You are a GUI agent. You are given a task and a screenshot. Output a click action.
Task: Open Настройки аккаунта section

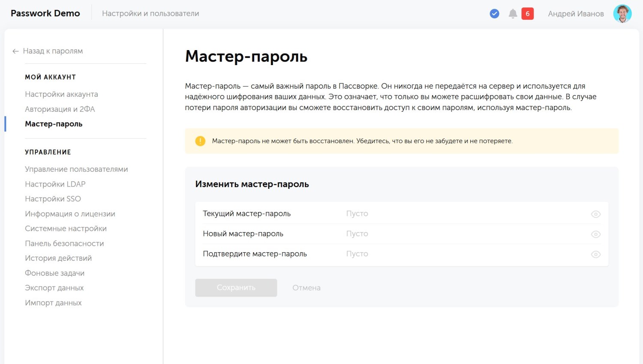(x=61, y=94)
